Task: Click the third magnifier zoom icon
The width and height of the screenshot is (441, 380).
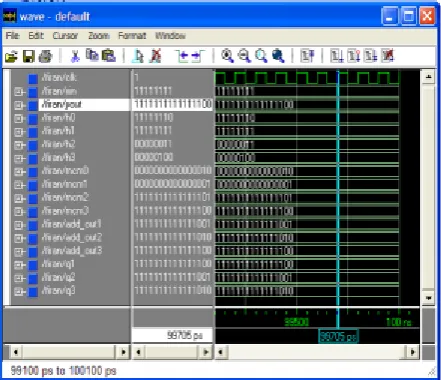Action: (261, 56)
